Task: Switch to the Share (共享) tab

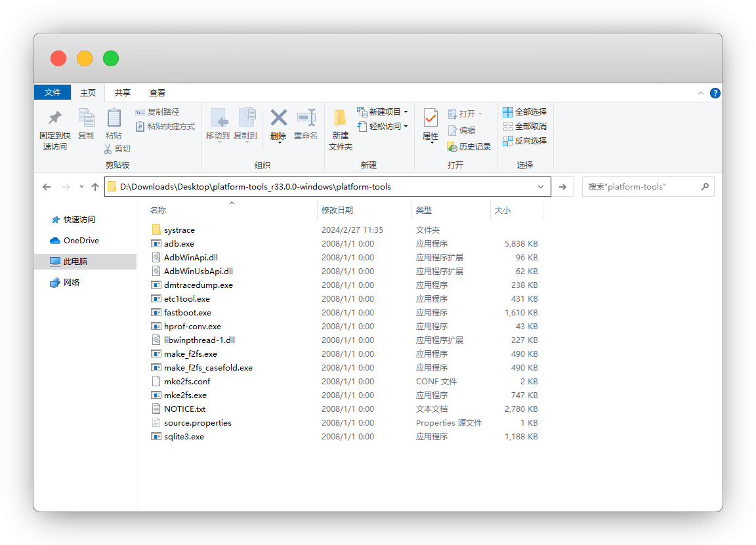Action: (123, 93)
